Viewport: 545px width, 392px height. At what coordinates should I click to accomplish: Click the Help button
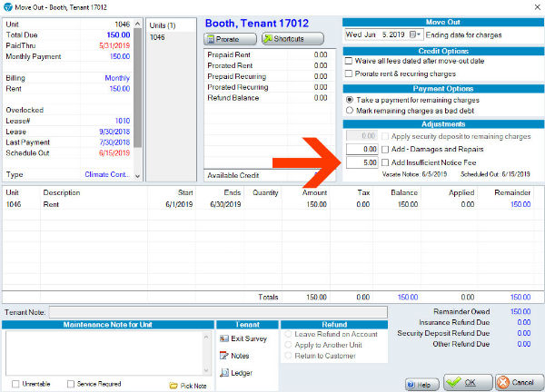pyautogui.click(x=422, y=385)
